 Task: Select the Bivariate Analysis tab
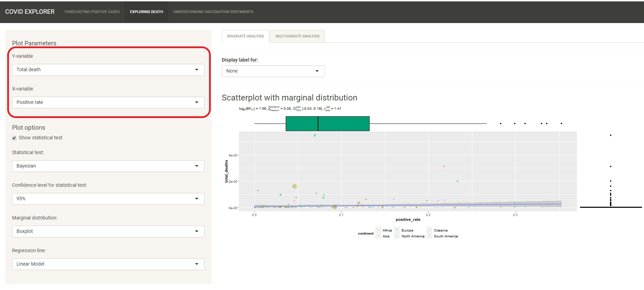245,36
